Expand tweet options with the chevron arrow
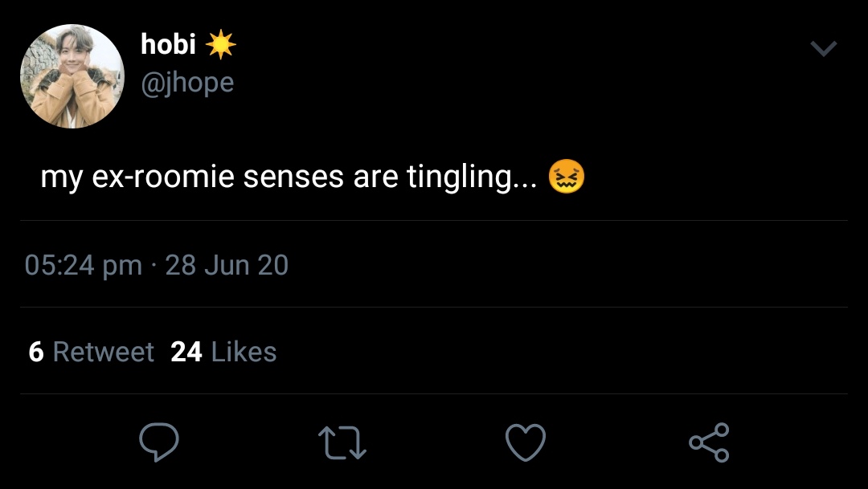The width and height of the screenshot is (868, 489). (x=823, y=49)
